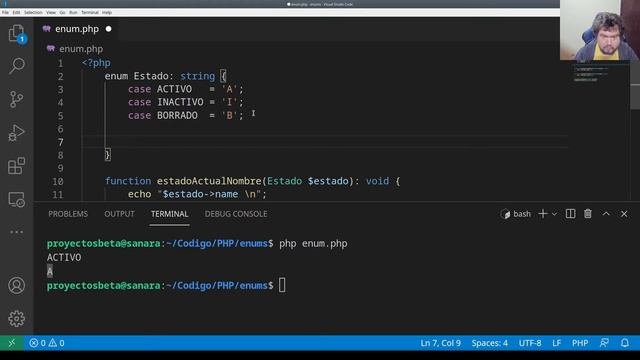Show errors and warnings count in status bar

point(47,343)
